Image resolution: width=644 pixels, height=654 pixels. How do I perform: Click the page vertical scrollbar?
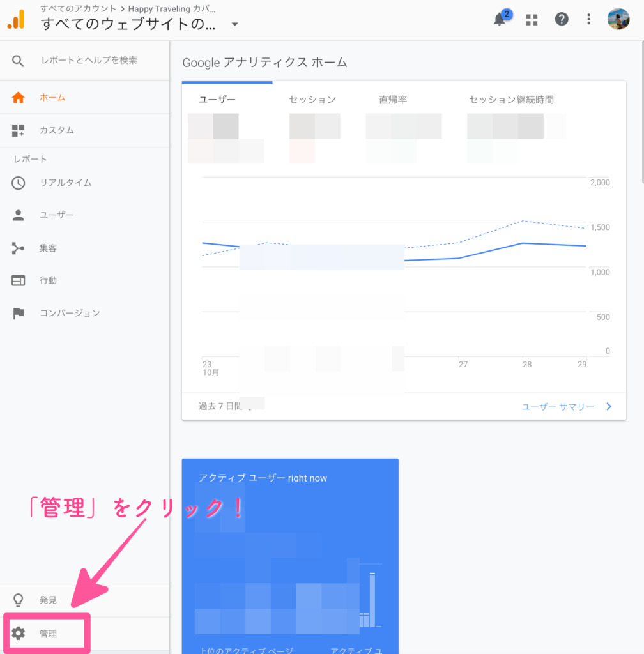coord(642,112)
